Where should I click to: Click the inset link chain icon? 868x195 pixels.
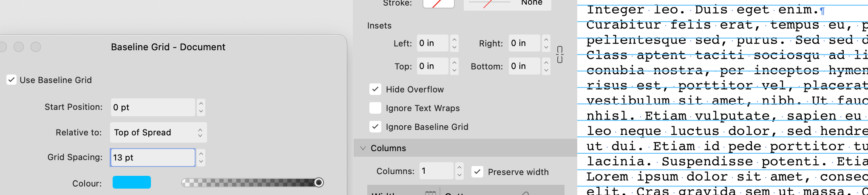[x=560, y=55]
